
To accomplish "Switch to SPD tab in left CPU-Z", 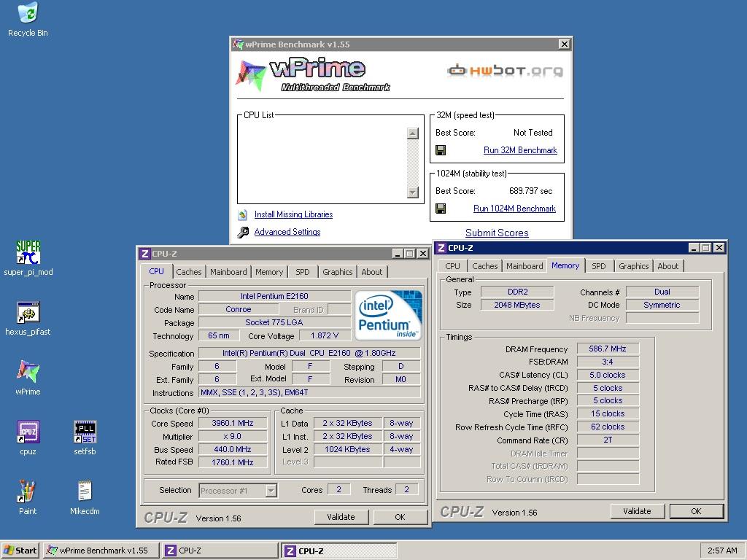I will (x=303, y=272).
